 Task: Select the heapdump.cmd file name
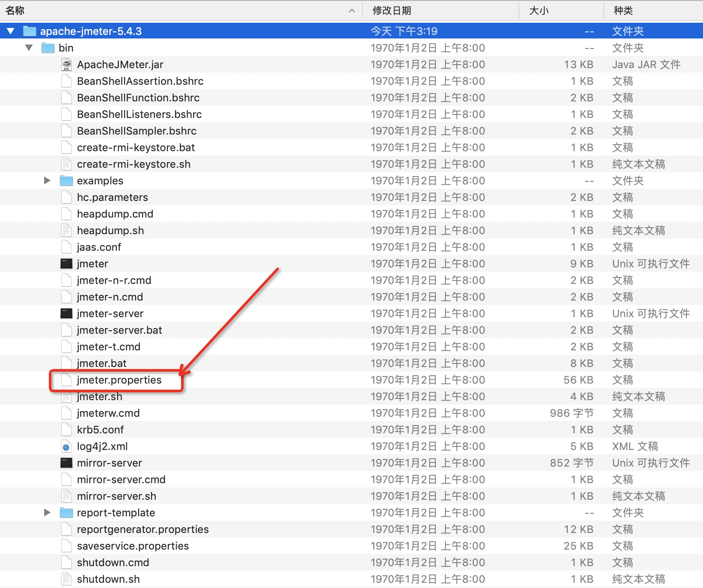click(115, 214)
